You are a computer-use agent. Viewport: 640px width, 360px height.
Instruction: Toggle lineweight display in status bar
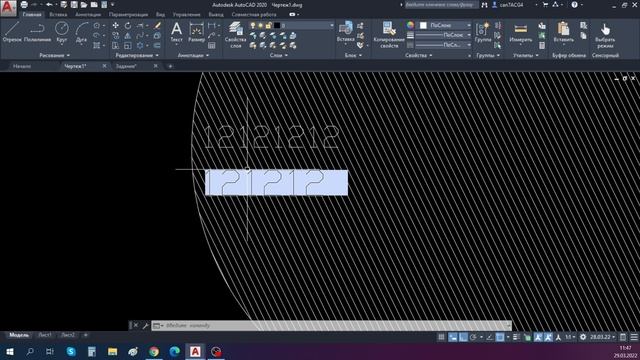coord(516,337)
